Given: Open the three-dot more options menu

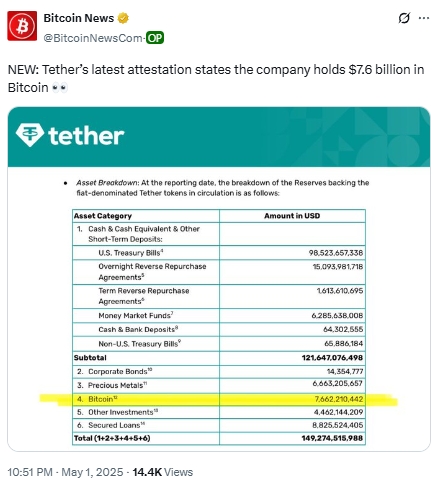Looking at the screenshot, I should click(424, 18).
